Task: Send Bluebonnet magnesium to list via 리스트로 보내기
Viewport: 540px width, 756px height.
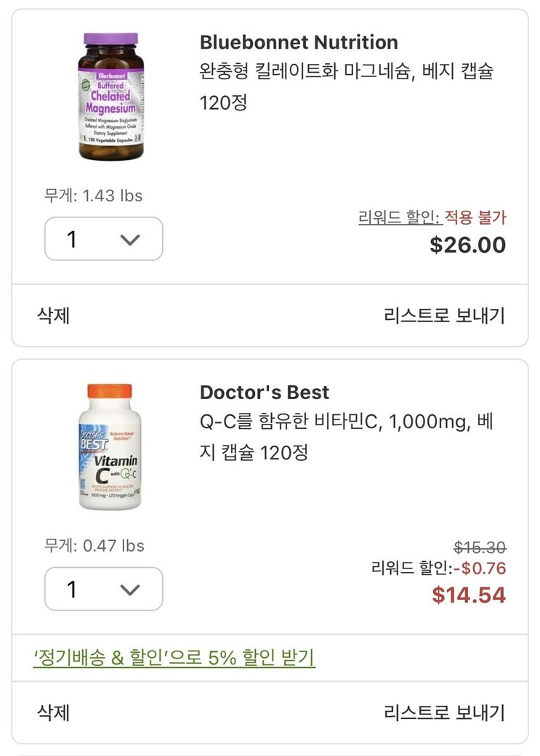Action: coord(444,315)
